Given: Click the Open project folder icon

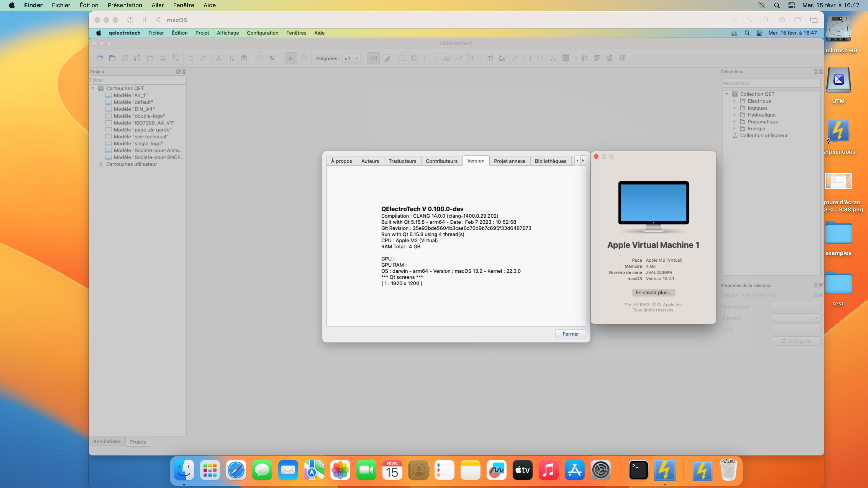Looking at the screenshot, I should [112, 58].
